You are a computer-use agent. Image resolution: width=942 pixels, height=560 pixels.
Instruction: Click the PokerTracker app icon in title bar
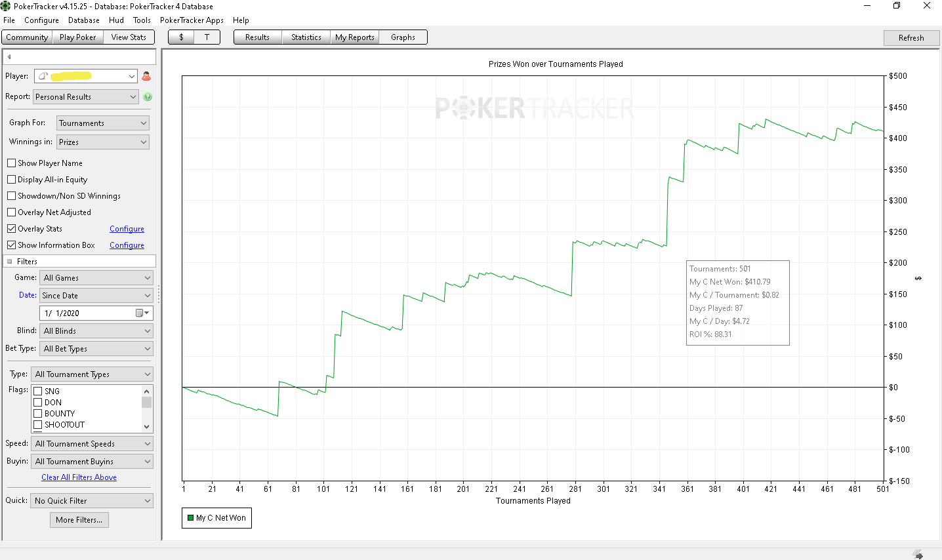[6, 6]
